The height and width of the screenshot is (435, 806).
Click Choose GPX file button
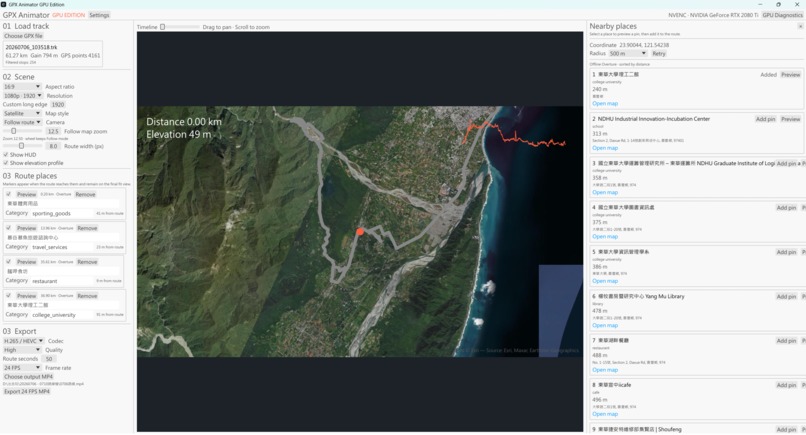[24, 36]
